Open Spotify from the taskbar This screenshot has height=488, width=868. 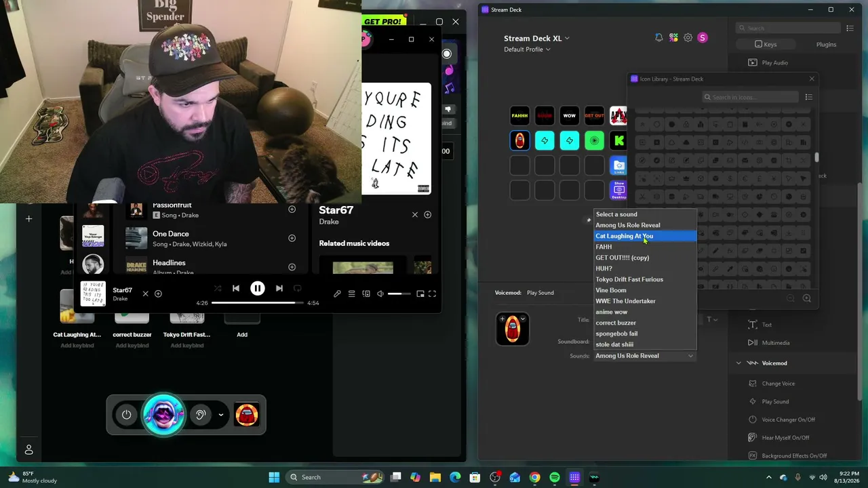(x=555, y=477)
